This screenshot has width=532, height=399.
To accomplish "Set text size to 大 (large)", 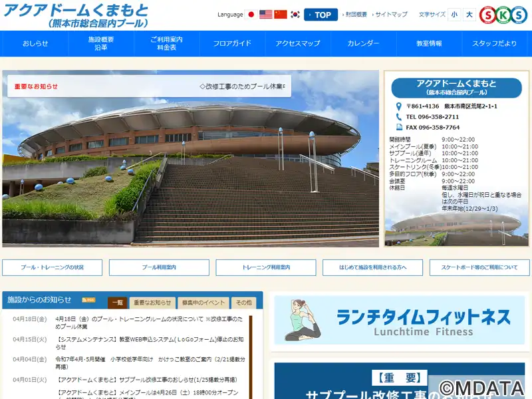I will 469,15.
